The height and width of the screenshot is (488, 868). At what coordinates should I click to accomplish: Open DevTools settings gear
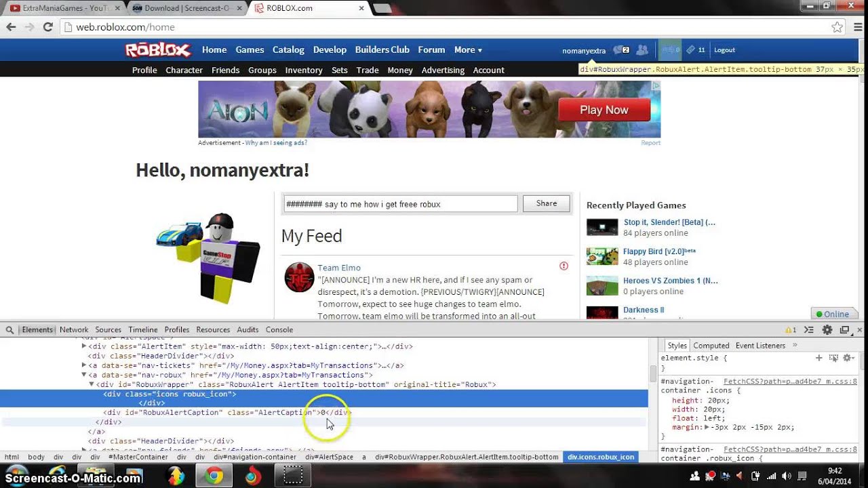(x=827, y=330)
